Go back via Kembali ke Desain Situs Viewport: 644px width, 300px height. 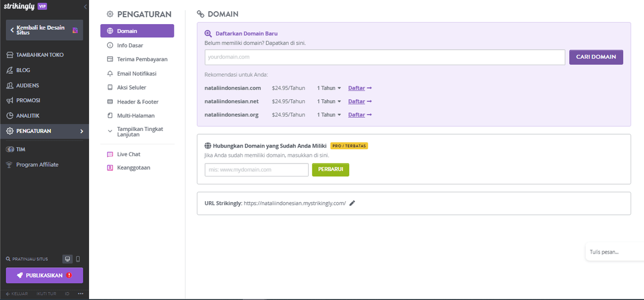pos(45,30)
